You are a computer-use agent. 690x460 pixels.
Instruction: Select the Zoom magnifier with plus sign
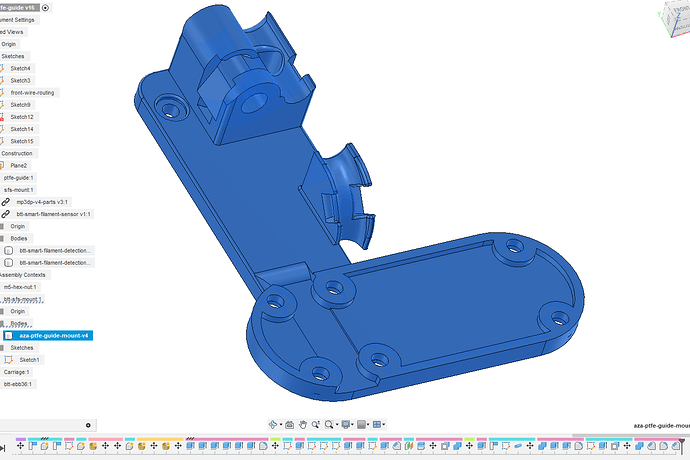316,424
